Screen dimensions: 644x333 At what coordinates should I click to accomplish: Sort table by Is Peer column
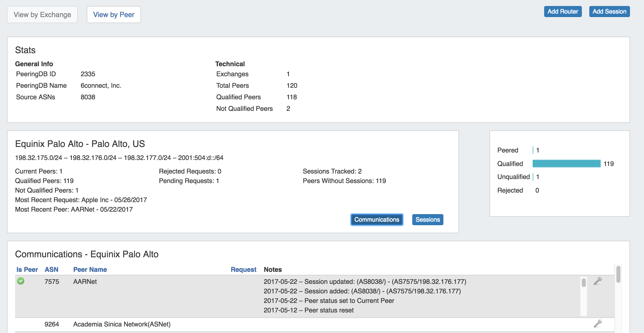point(27,270)
